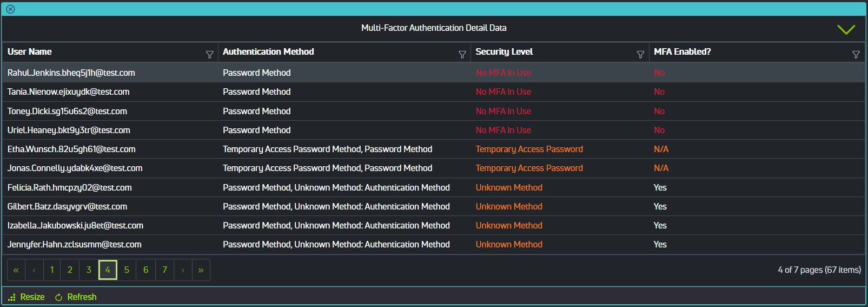Viewport: 868px width, 307px height.
Task: Select the Etha.Wunsch user row
Action: 71,149
